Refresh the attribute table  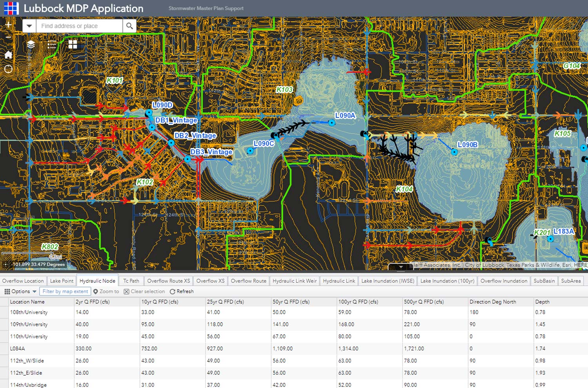click(x=181, y=291)
